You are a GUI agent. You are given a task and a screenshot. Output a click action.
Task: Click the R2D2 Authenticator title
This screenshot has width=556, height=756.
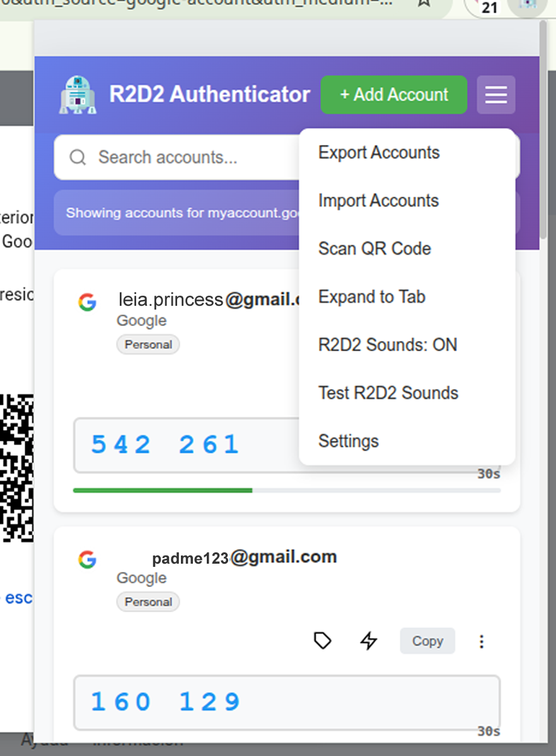pyautogui.click(x=210, y=94)
